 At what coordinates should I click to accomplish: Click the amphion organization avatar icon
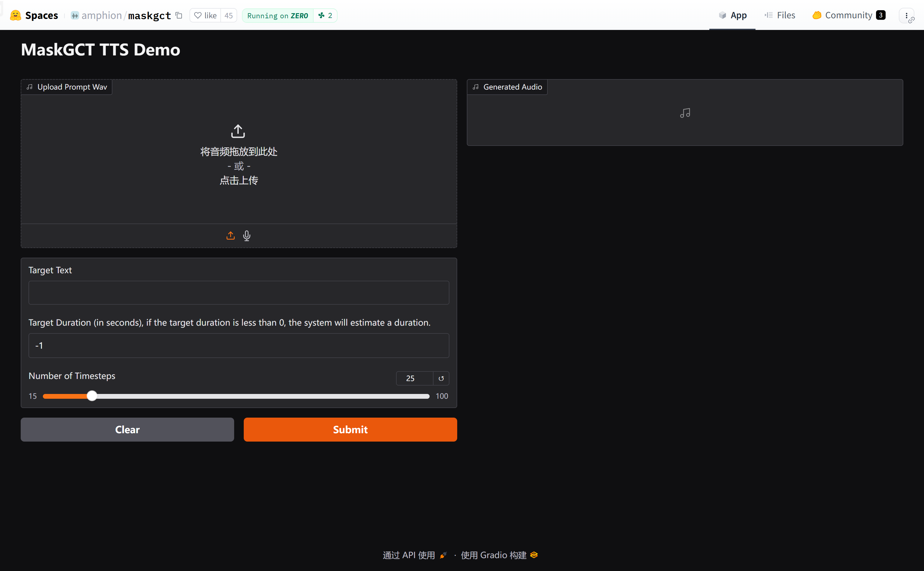(x=75, y=16)
